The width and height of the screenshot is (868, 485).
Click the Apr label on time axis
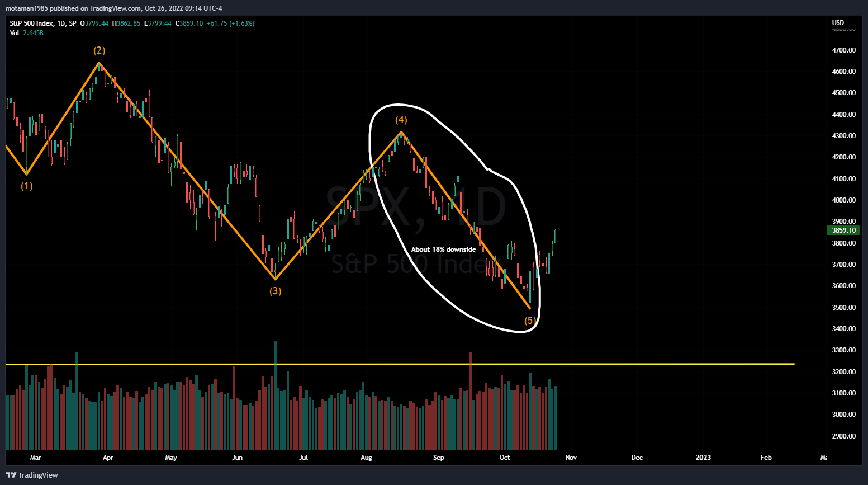click(x=108, y=458)
